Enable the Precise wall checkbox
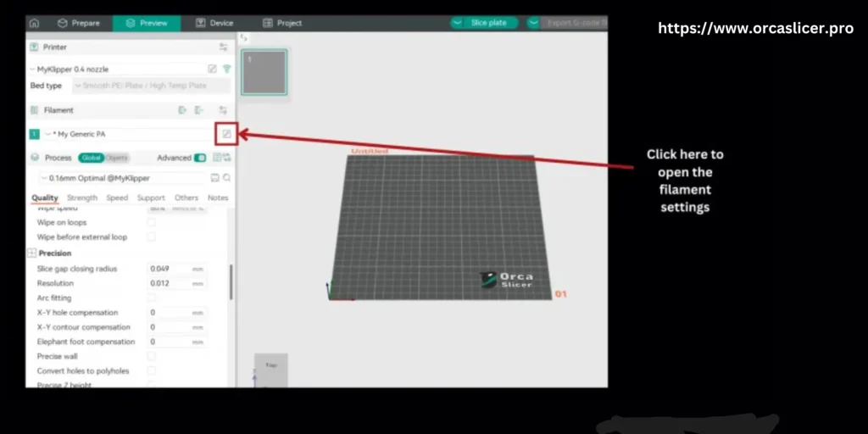Viewport: 868px width, 434px height. 151,357
